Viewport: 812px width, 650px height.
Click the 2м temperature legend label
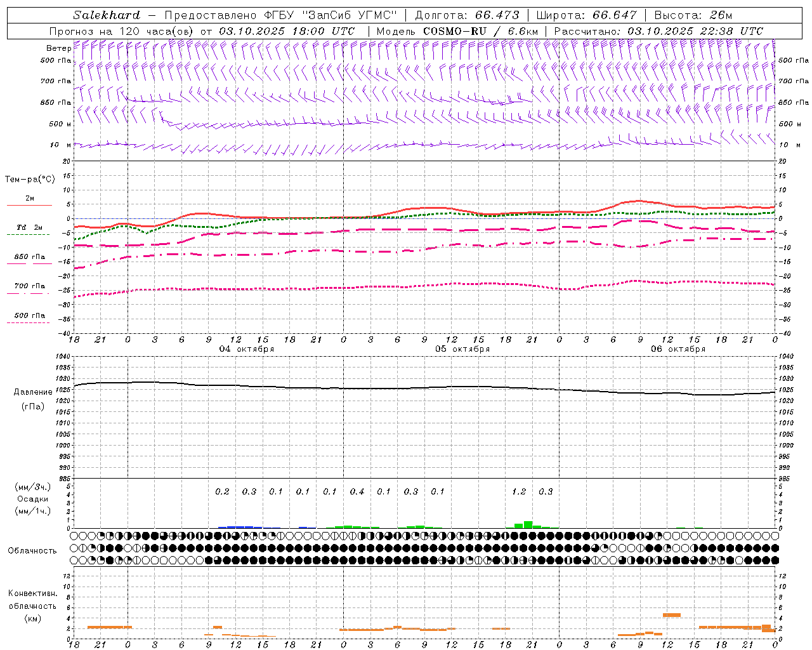point(30,199)
